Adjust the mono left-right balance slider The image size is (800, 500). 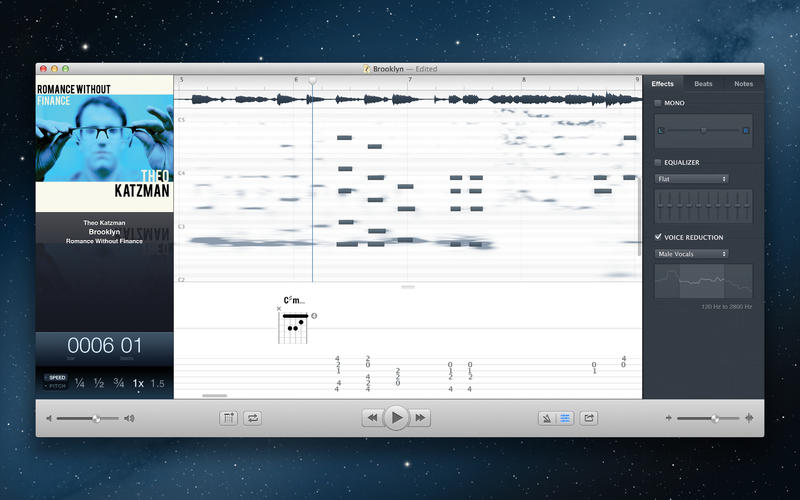coord(704,131)
